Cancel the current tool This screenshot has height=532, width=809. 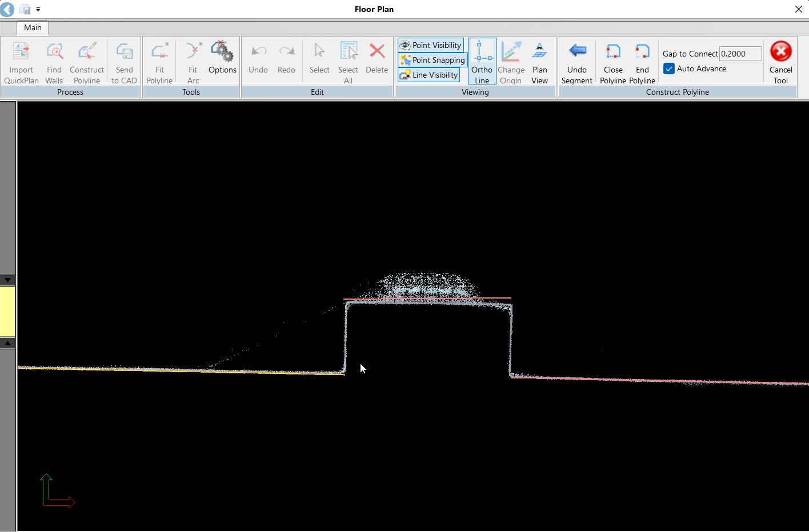pos(780,62)
